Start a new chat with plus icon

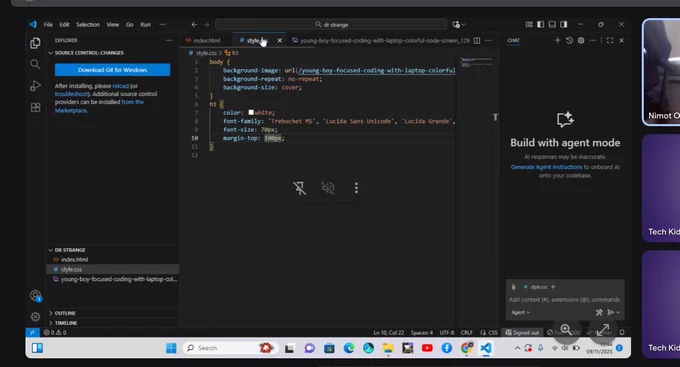(557, 40)
